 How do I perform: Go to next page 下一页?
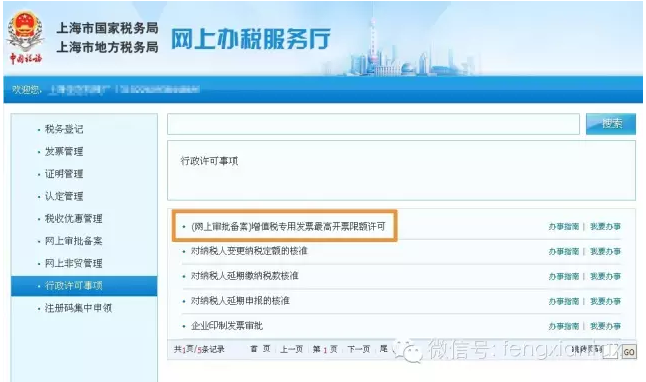pyautogui.click(x=358, y=349)
